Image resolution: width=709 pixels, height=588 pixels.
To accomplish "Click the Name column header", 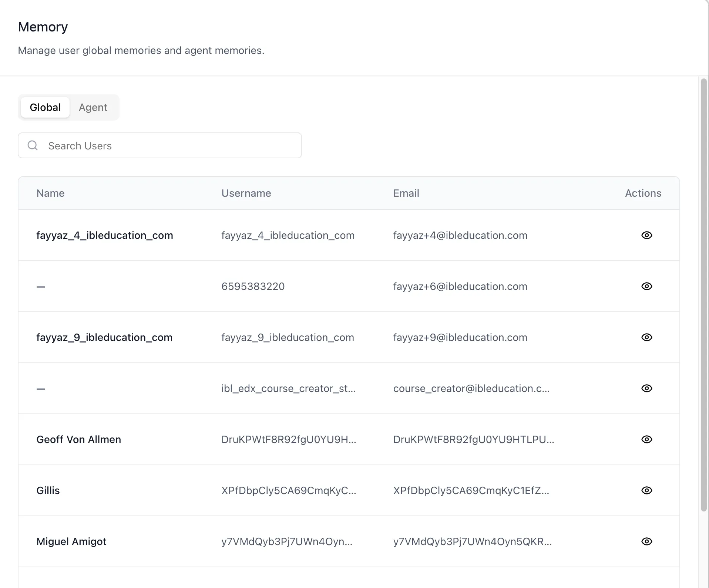I will pos(50,193).
